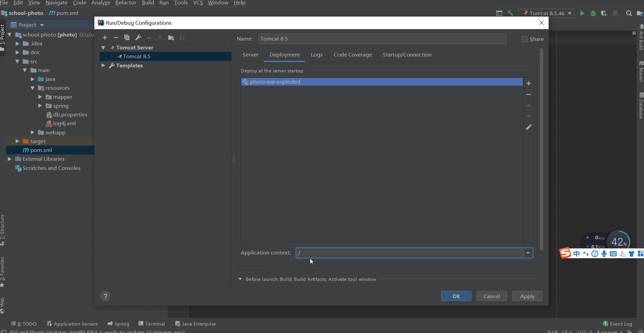644x333 pixels.
Task: Click the dialog vertical scrollbar
Action: click(541, 149)
